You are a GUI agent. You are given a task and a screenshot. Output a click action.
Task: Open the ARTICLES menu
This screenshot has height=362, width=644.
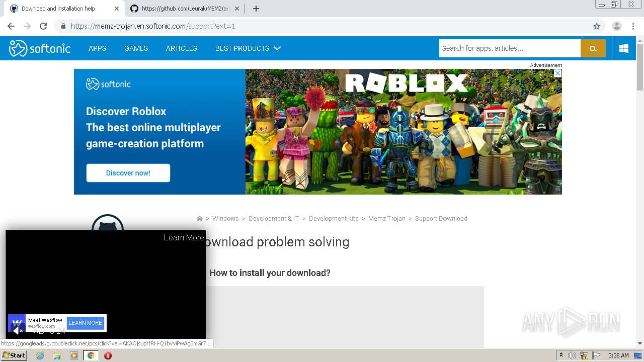(x=182, y=48)
